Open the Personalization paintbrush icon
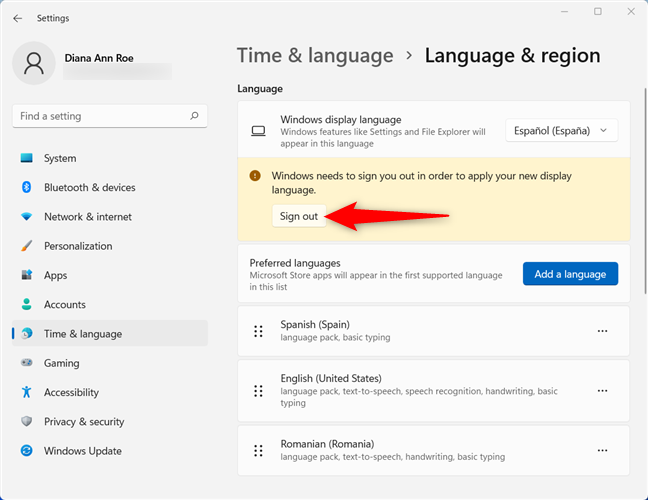Screen dimensions: 648x500 pyautogui.click(x=26, y=246)
